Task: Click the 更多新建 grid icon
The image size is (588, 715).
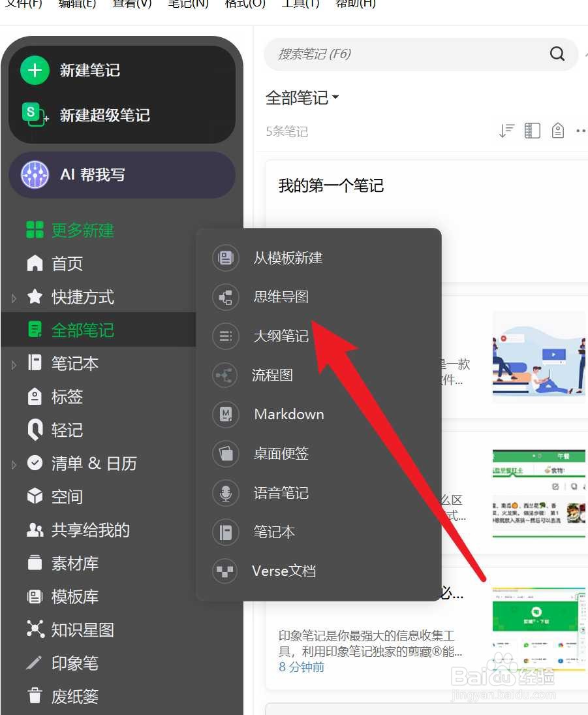Action: coord(35,230)
